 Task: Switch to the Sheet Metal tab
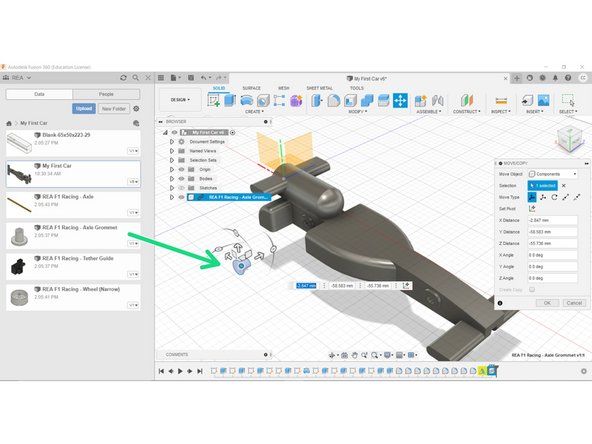tap(319, 88)
